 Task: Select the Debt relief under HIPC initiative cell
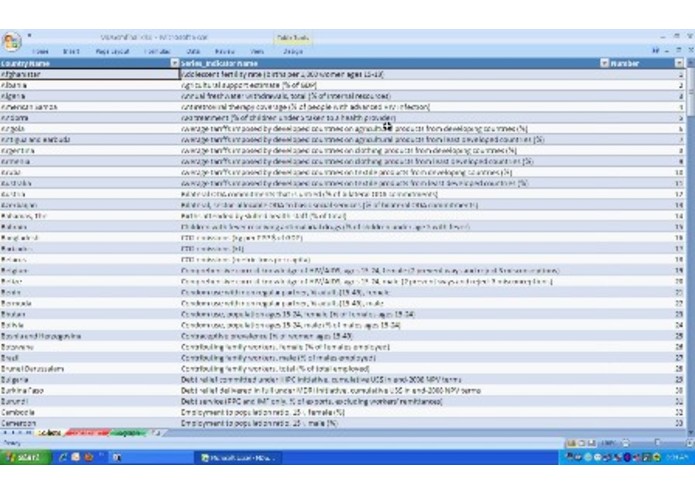[394, 380]
